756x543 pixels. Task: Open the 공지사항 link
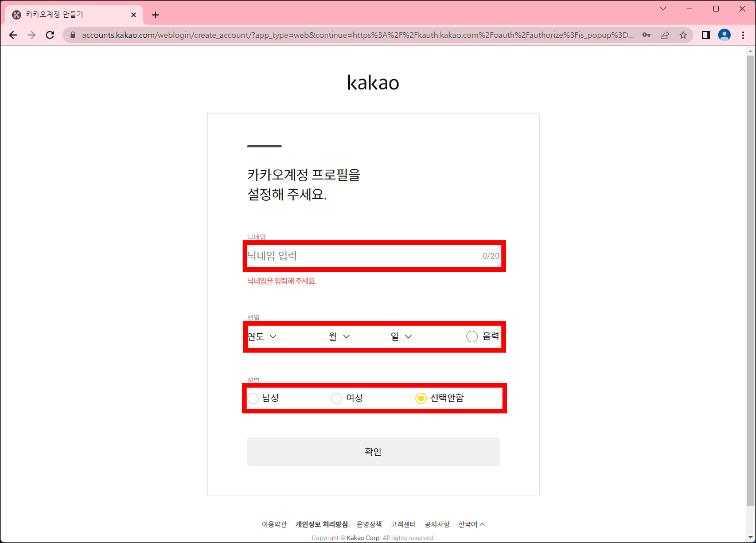point(437,524)
